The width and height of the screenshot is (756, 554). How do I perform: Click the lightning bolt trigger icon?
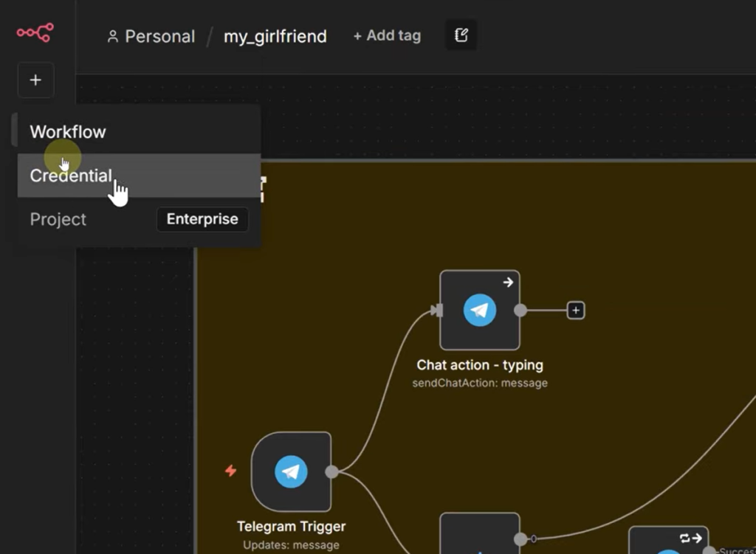pyautogui.click(x=230, y=471)
